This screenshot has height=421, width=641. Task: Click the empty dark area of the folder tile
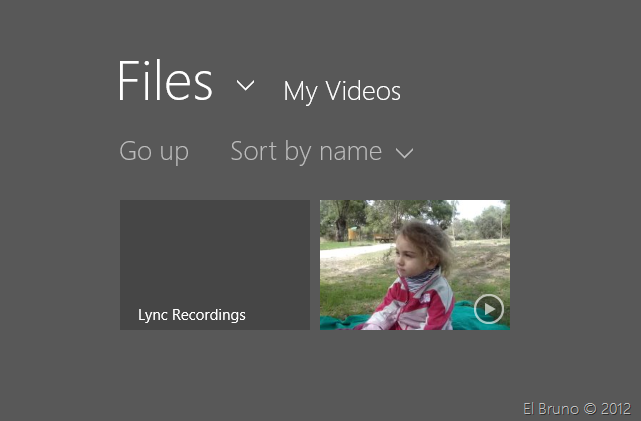pyautogui.click(x=214, y=250)
